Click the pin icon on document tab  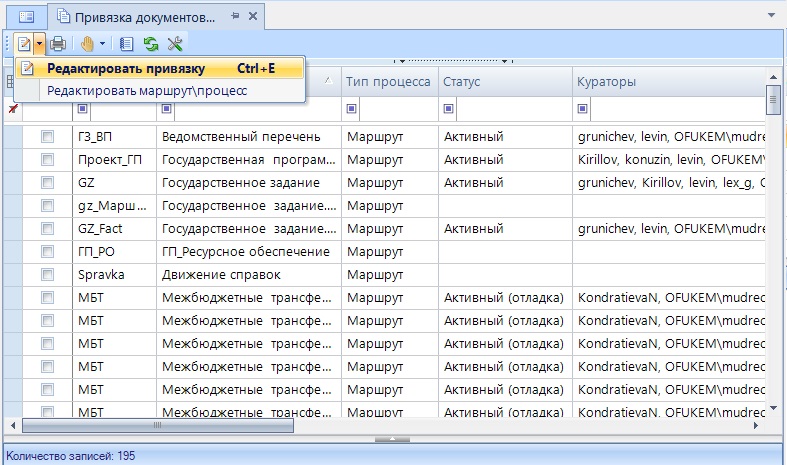[234, 16]
